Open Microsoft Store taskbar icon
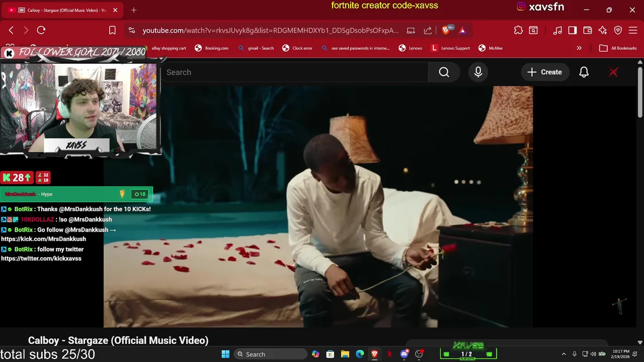 pyautogui.click(x=330, y=354)
